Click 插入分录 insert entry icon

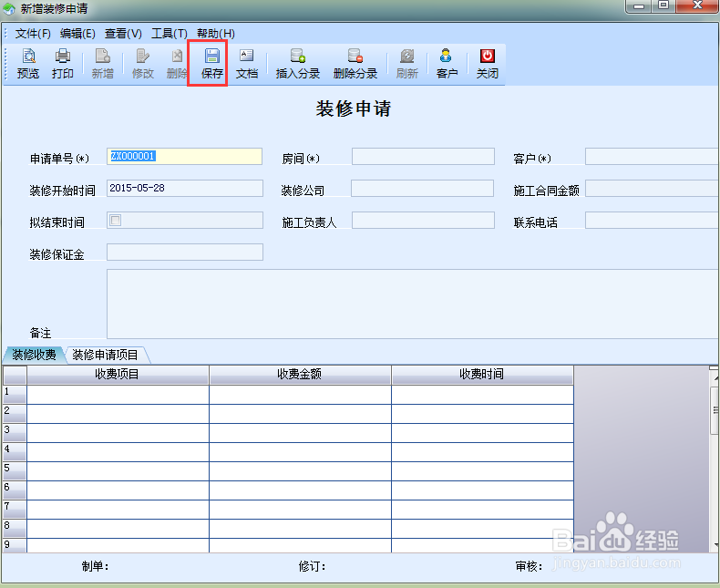pyautogui.click(x=297, y=64)
